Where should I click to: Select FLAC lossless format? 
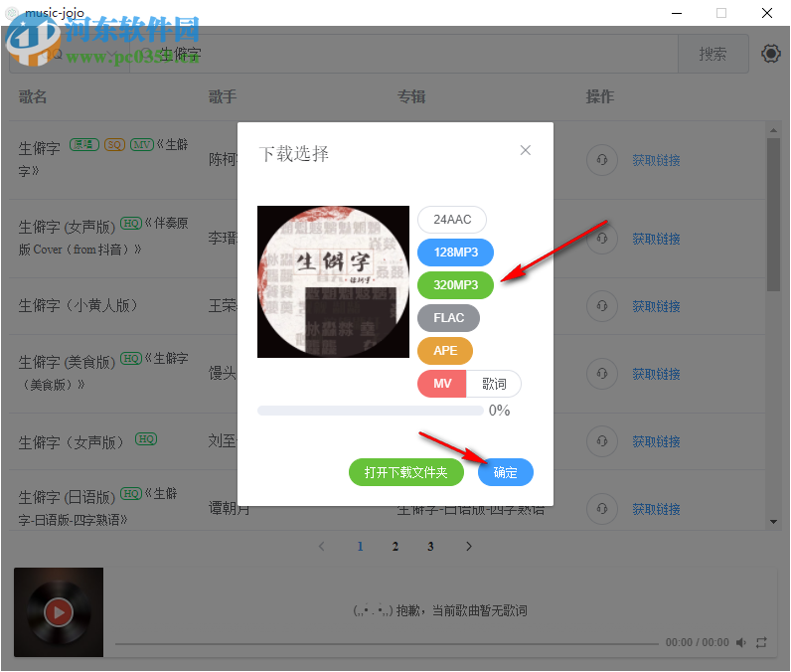click(448, 318)
